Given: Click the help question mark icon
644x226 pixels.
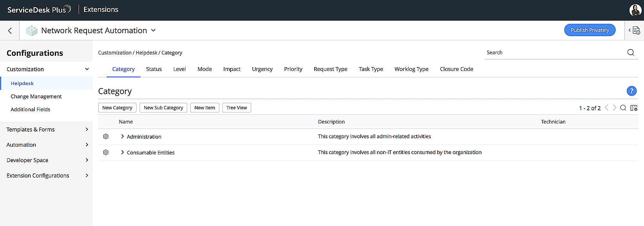Looking at the screenshot, I should pyautogui.click(x=631, y=91).
